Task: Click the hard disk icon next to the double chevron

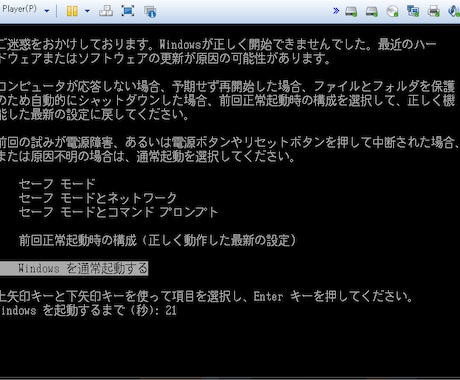Action: [x=351, y=12]
